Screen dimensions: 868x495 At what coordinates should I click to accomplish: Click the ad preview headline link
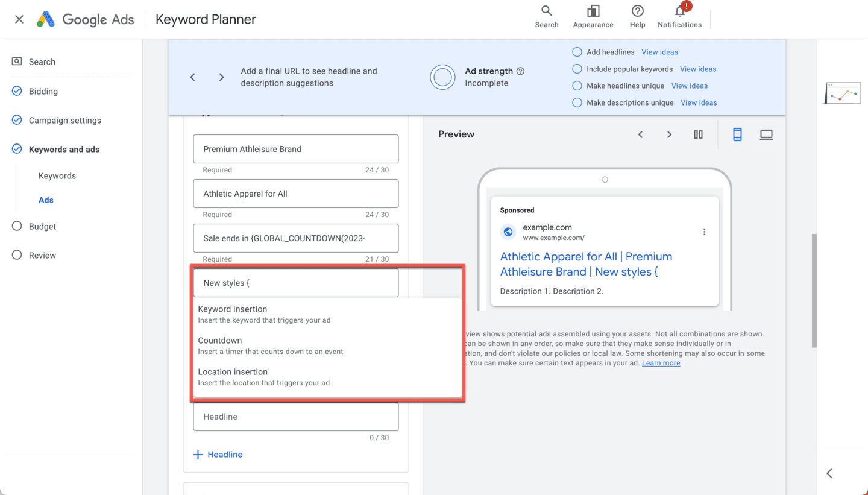click(586, 264)
